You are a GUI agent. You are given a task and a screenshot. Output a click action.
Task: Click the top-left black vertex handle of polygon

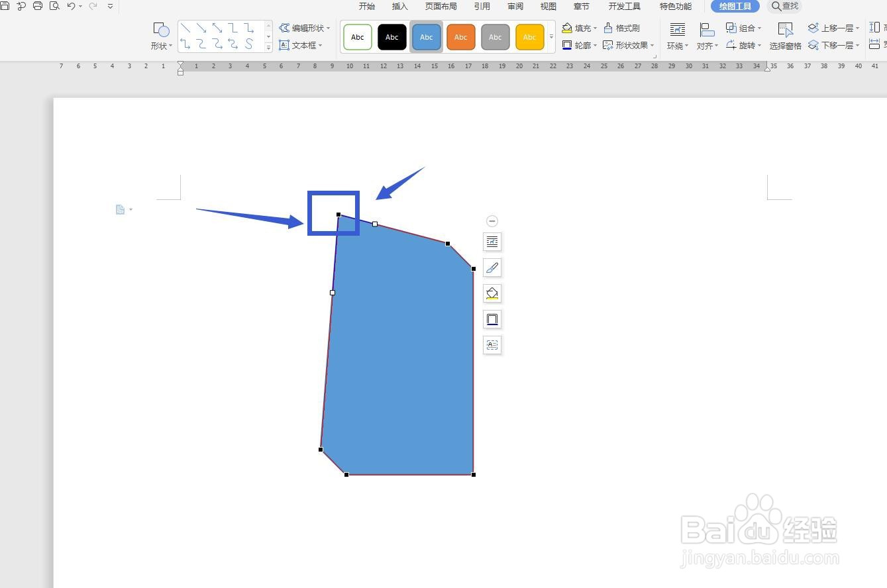pos(339,215)
